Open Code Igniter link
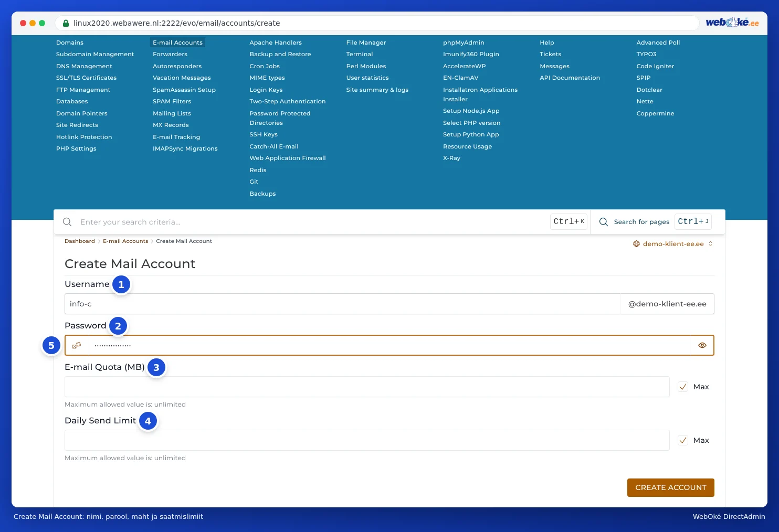The height and width of the screenshot is (532, 779). pos(655,66)
